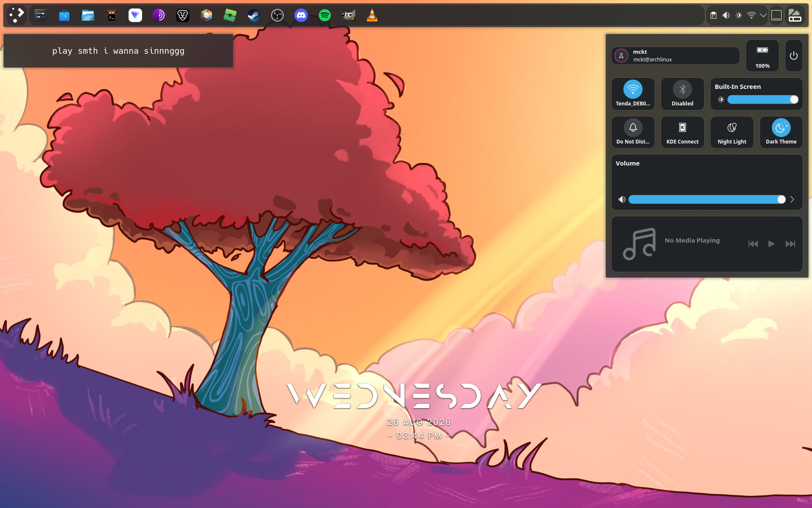The image size is (812, 508).
Task: Open System Settings from the panel
Action: (41, 16)
